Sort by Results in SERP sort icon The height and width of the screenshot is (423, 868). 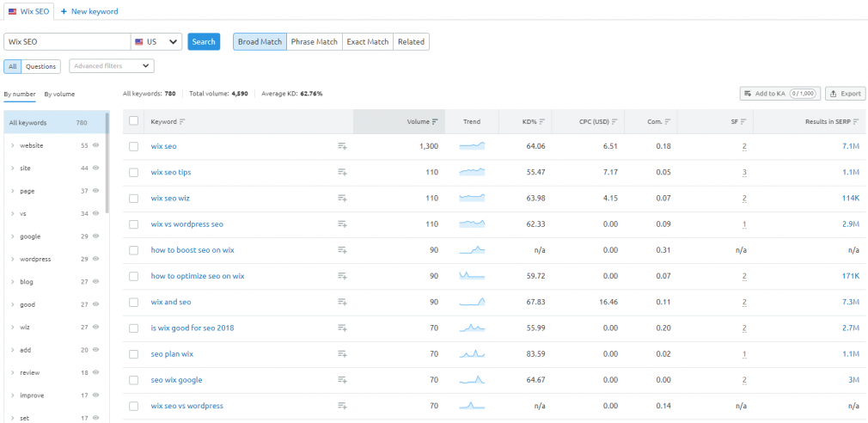point(856,122)
